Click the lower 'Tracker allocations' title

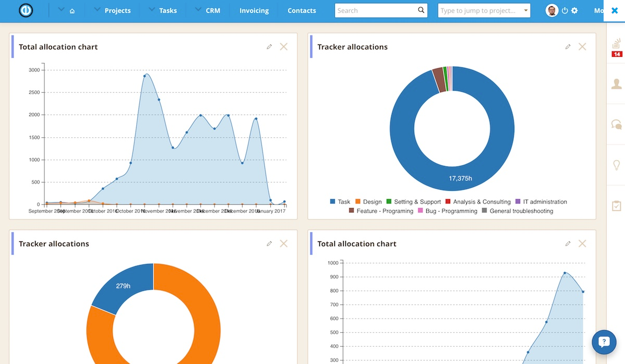pos(54,244)
